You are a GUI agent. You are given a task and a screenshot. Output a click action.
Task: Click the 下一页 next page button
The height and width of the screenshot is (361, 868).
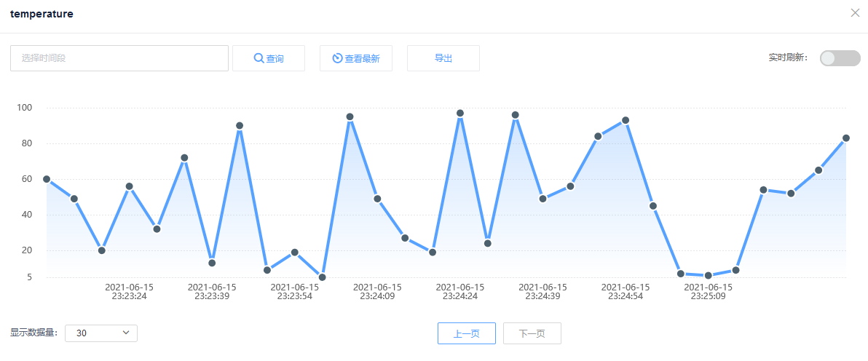point(532,333)
